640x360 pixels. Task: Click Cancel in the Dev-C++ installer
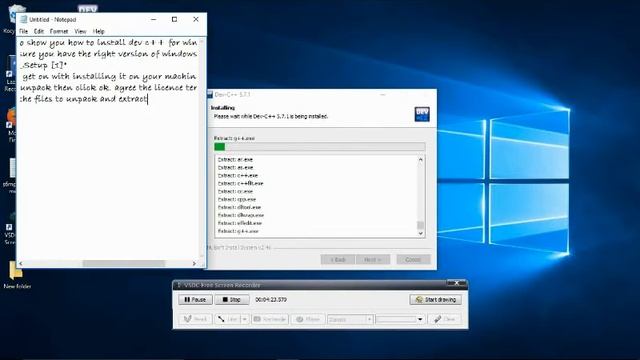click(x=413, y=260)
